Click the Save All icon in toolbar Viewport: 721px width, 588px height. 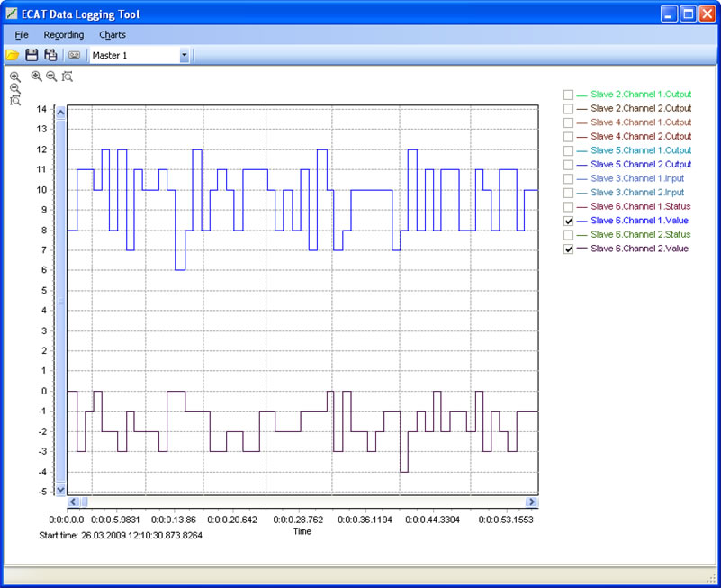coord(50,55)
